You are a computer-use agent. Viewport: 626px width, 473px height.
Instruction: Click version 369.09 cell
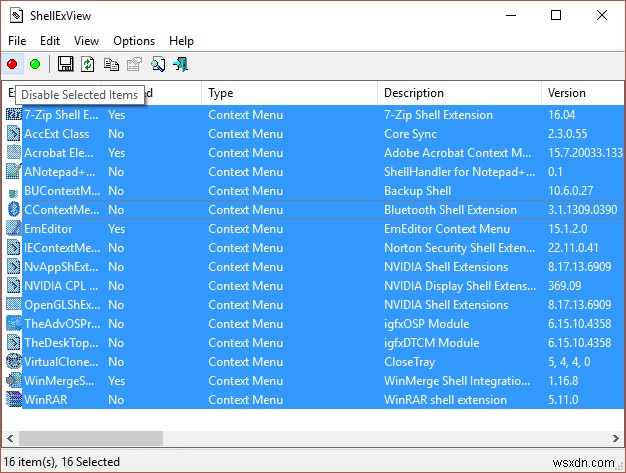pos(565,286)
